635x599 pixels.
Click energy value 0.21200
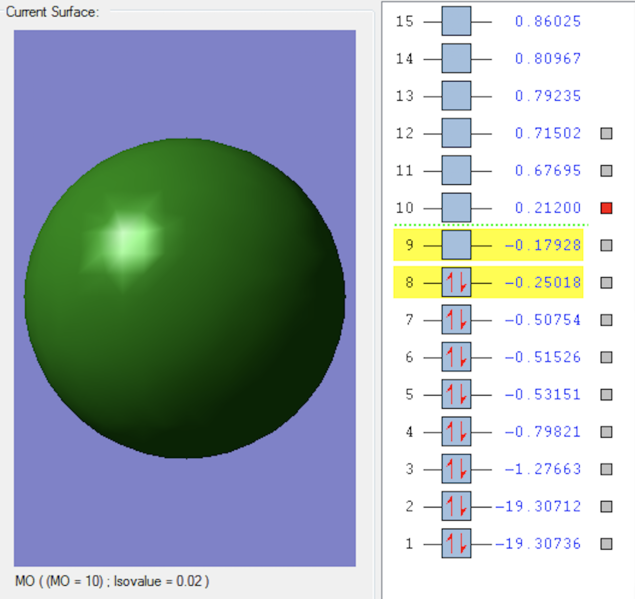pos(548,207)
